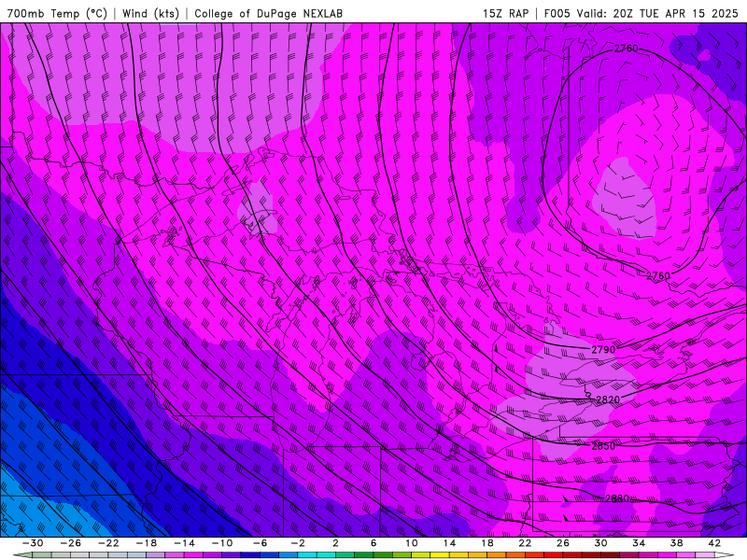
Task: Click the 22 colorbar tick label
Action: (x=525, y=543)
